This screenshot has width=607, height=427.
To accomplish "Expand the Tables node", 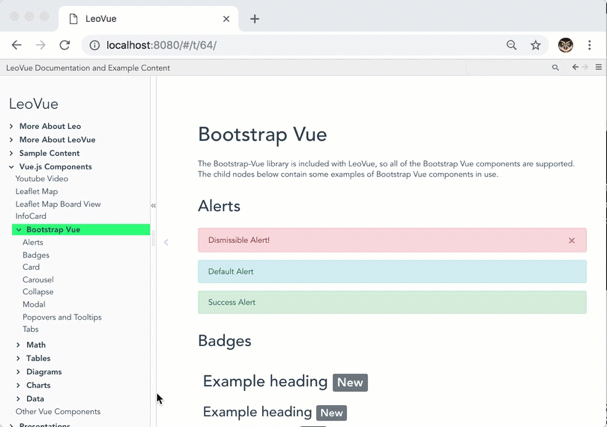I will point(18,358).
